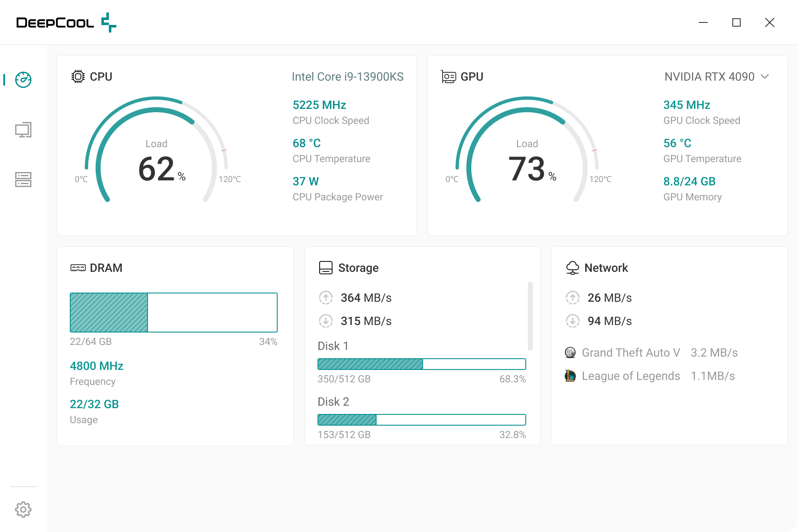This screenshot has width=798, height=532.
Task: Click the Grand Theft Auto V network entry
Action: [x=631, y=353]
